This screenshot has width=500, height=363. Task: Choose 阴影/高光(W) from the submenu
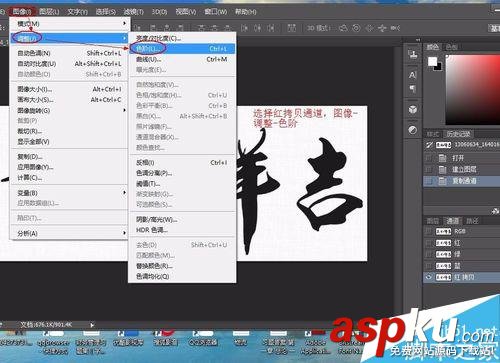click(182, 220)
